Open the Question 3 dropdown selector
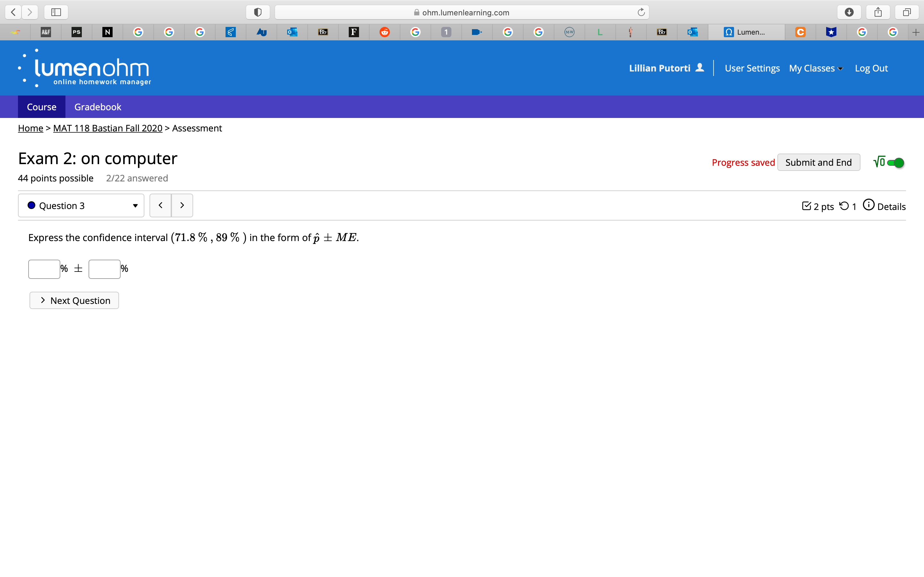Viewport: 924px width, 577px height. 81,206
